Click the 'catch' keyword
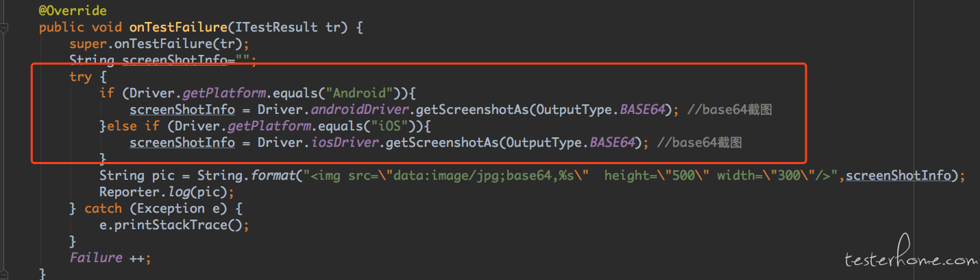 click(103, 208)
